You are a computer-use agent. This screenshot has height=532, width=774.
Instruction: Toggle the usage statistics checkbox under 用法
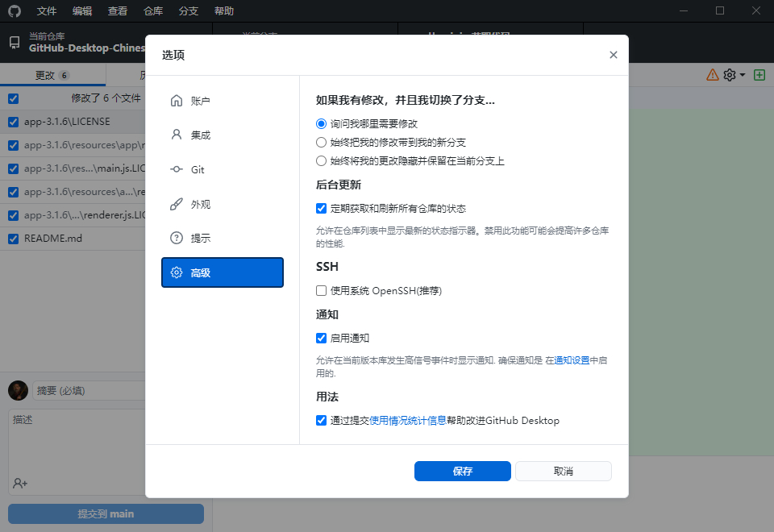(322, 421)
